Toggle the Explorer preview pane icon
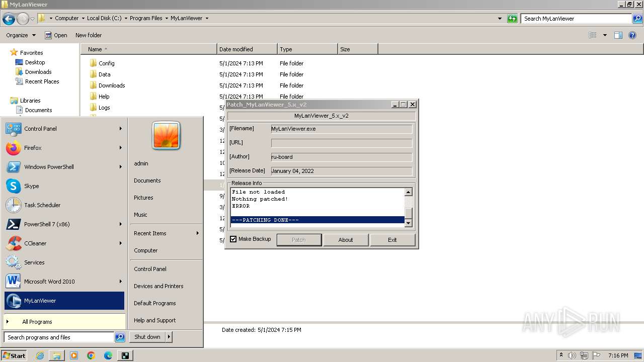The image size is (644, 362). [x=618, y=35]
